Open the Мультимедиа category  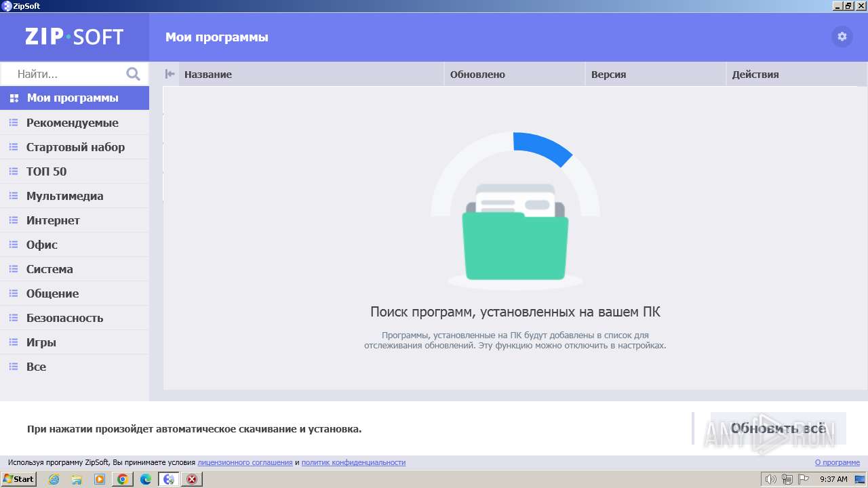click(x=75, y=196)
